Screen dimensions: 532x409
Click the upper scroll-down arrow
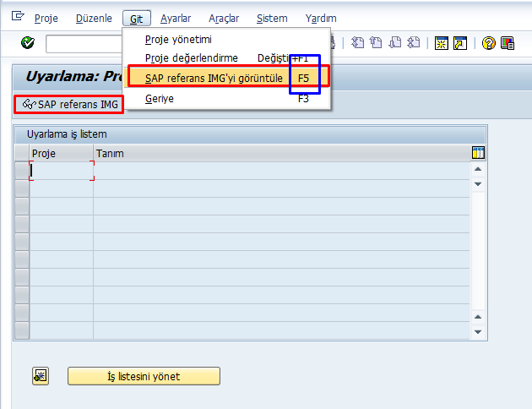(x=478, y=184)
